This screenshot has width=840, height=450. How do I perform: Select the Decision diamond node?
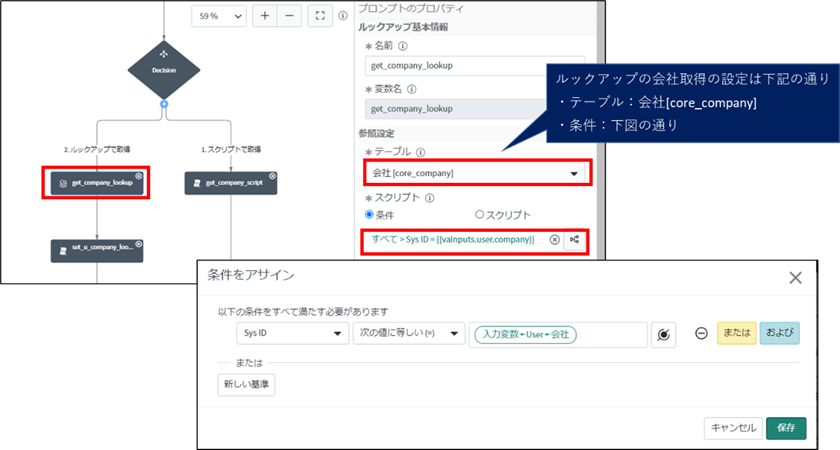[164, 70]
